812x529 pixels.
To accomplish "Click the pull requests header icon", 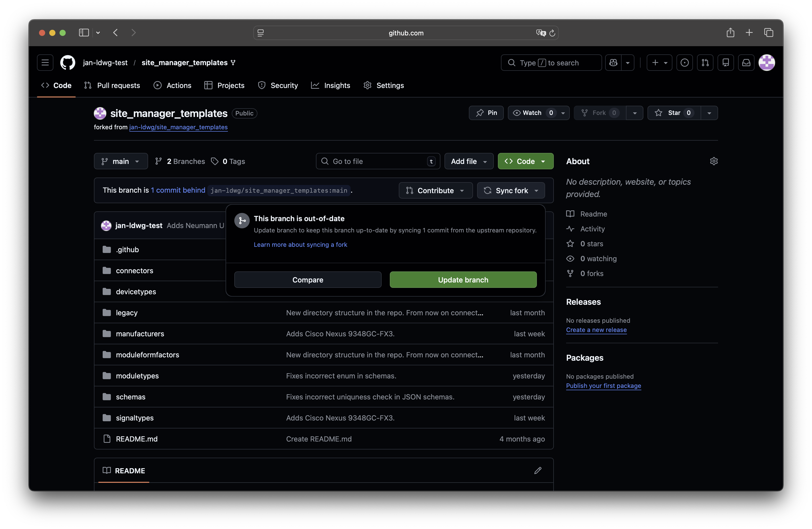I will [x=705, y=62].
